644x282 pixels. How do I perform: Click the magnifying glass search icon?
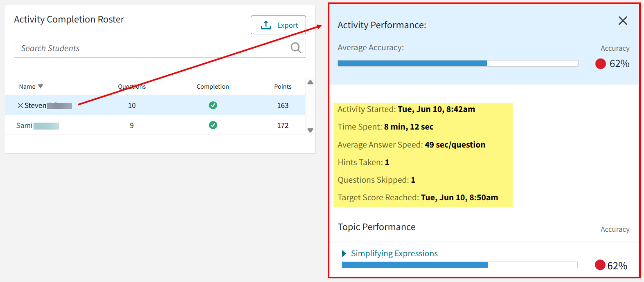click(295, 48)
